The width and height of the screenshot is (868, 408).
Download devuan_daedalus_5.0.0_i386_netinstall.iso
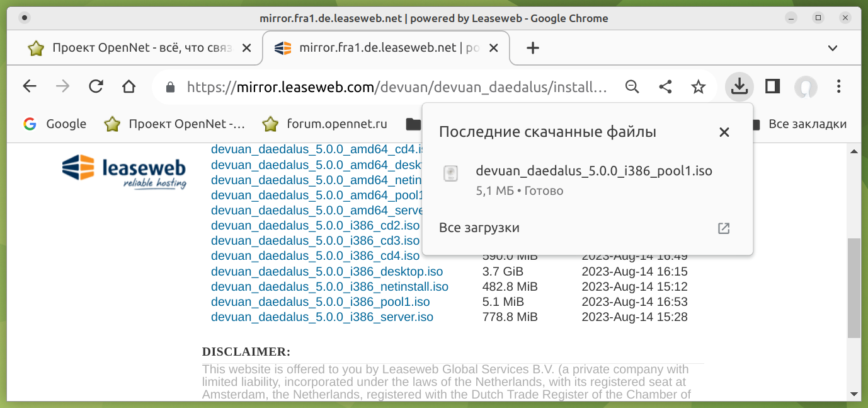point(329,286)
